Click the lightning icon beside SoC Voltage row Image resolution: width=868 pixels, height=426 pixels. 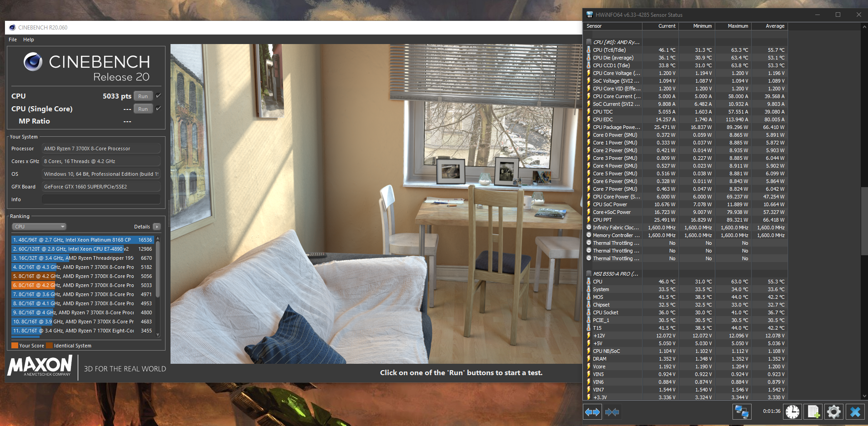[589, 81]
